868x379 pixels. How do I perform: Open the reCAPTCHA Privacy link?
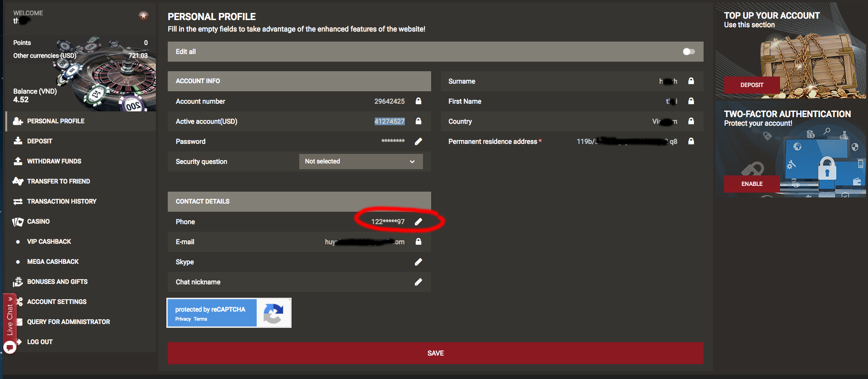coord(183,319)
